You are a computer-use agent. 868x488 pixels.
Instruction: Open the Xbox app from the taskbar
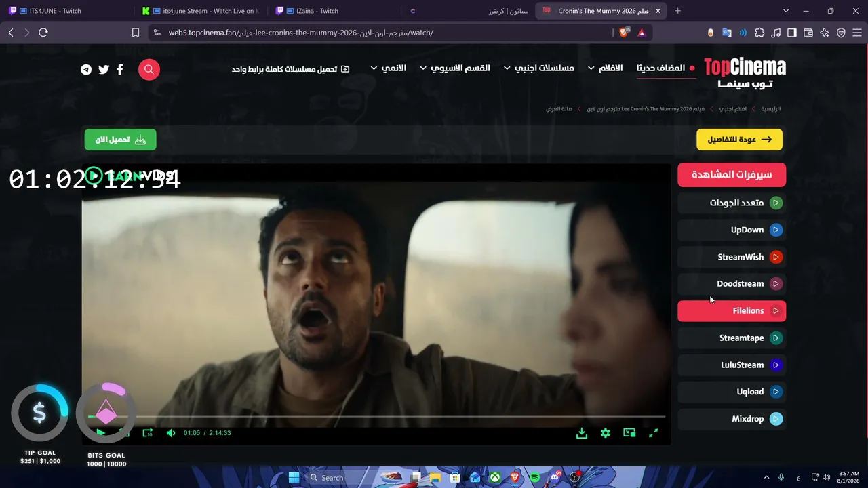click(x=496, y=478)
